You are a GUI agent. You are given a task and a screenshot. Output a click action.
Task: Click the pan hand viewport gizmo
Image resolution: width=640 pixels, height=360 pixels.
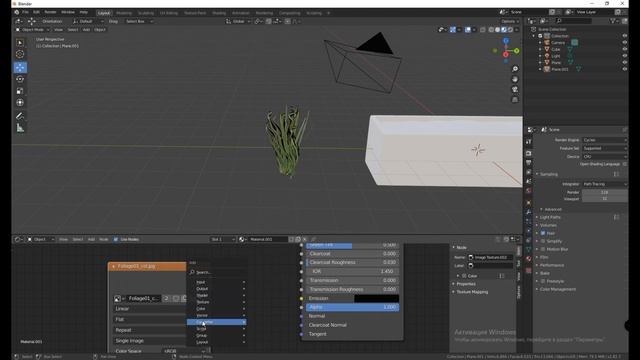[x=515, y=79]
